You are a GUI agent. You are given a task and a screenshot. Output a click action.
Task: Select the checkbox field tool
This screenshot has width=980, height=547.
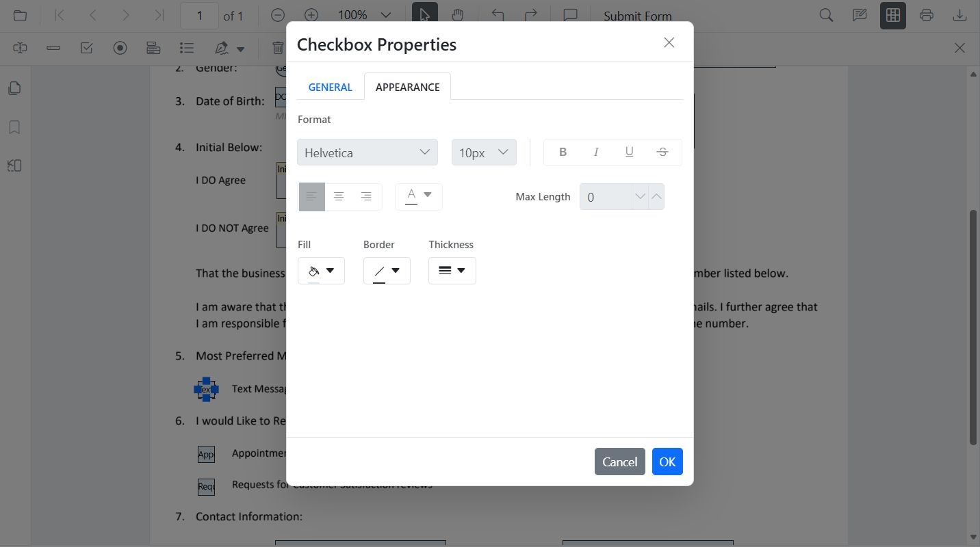point(86,47)
